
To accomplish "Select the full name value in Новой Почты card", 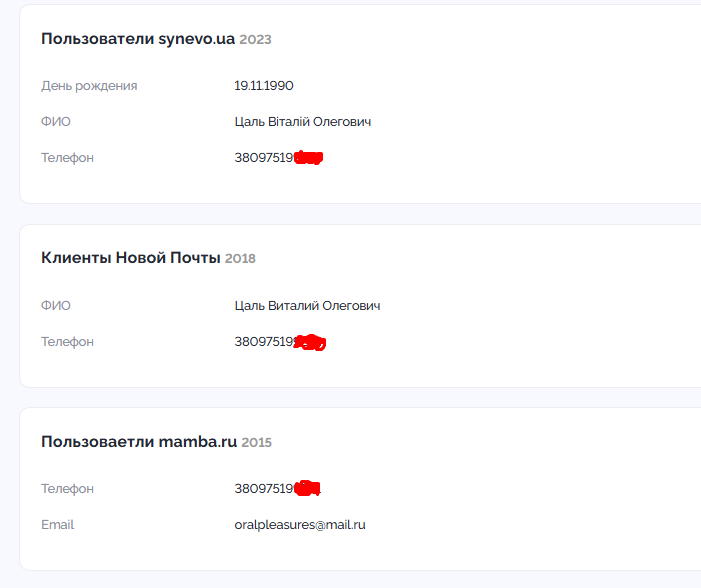I will pyautogui.click(x=307, y=306).
